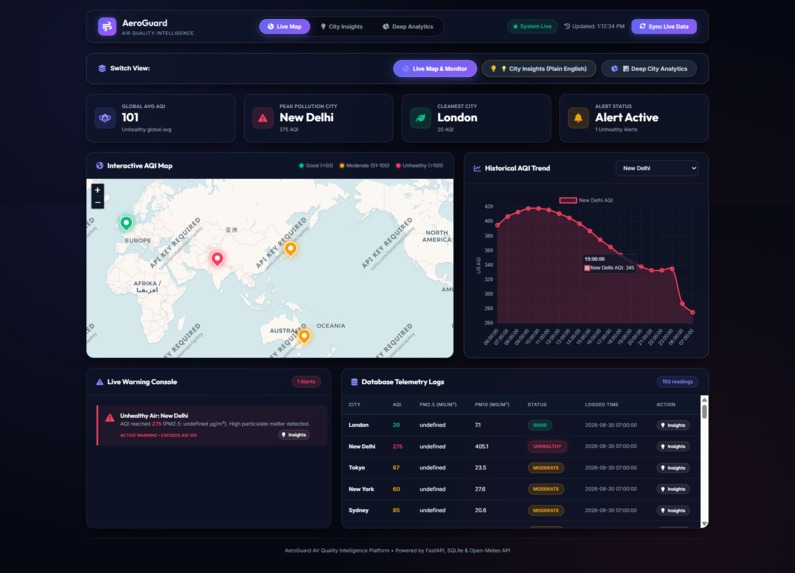Click the Good legend green dot
The width and height of the screenshot is (795, 573).
(301, 165)
